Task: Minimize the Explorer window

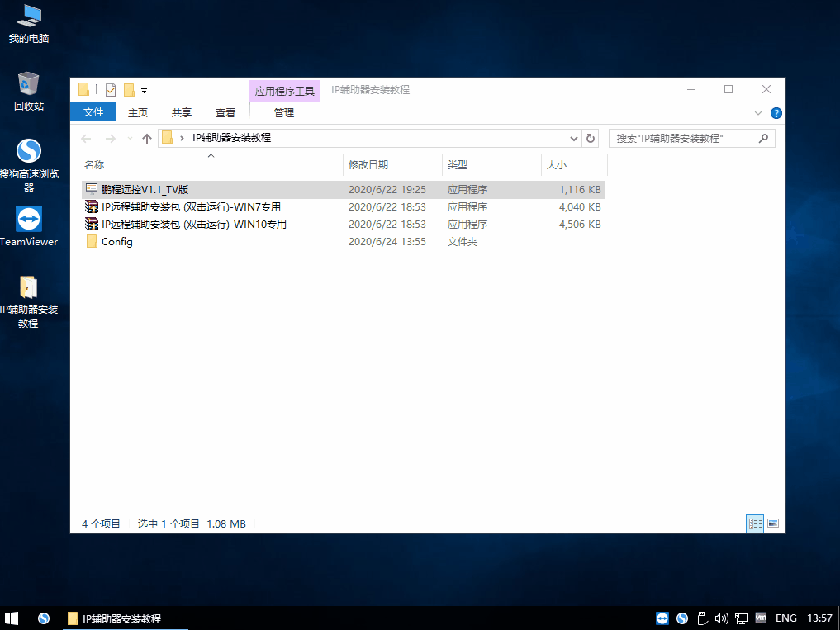Action: 691,89
